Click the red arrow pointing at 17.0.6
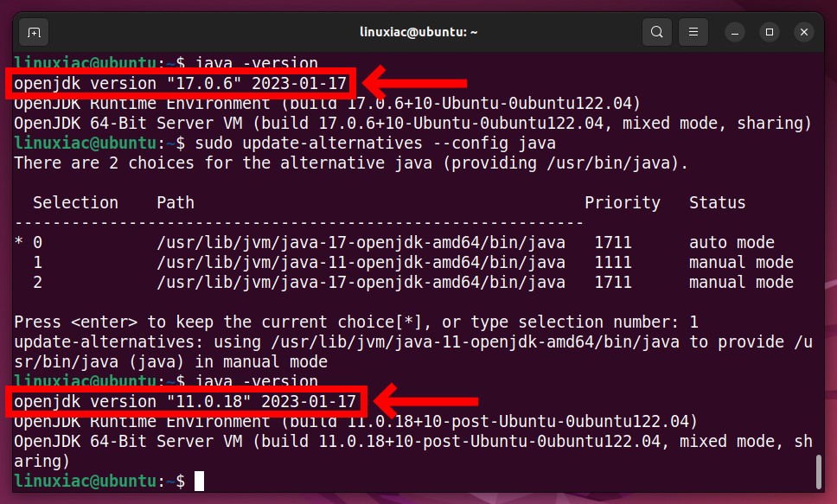This screenshot has width=837, height=504. pos(415,83)
